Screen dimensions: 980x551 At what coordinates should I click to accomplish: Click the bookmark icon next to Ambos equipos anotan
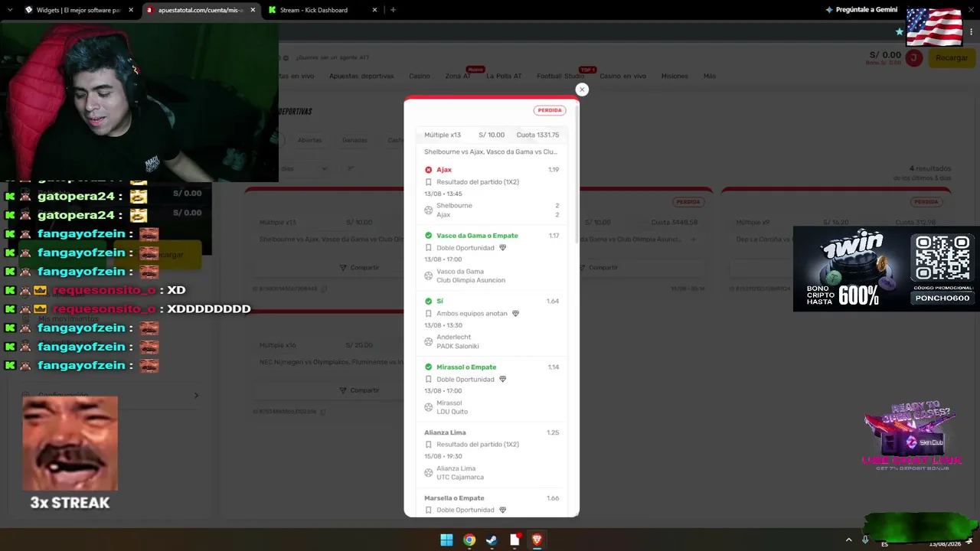point(429,314)
